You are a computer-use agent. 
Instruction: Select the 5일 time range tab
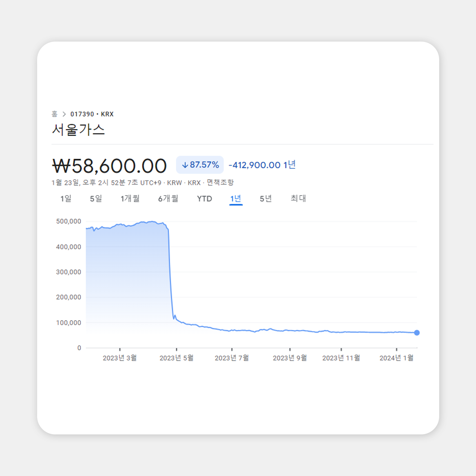pyautogui.click(x=96, y=199)
